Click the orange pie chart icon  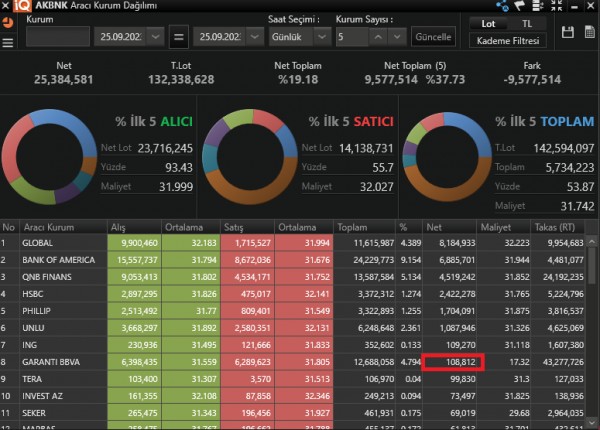(8, 23)
